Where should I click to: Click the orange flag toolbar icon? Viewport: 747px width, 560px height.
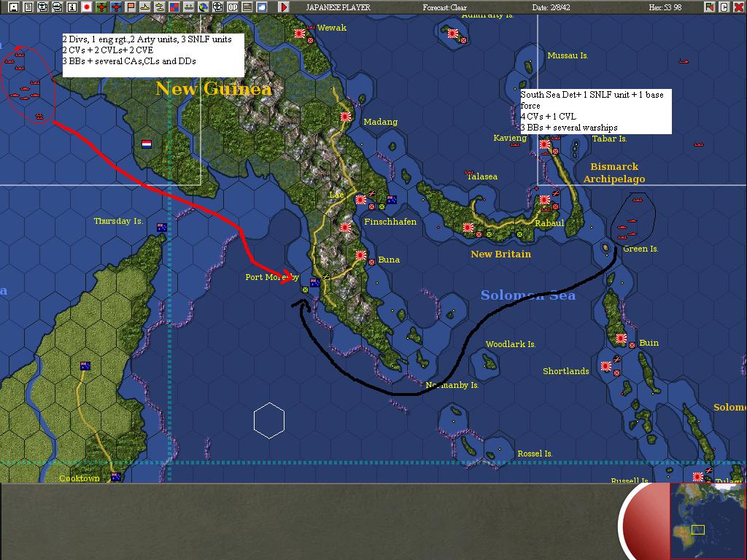point(130,7)
